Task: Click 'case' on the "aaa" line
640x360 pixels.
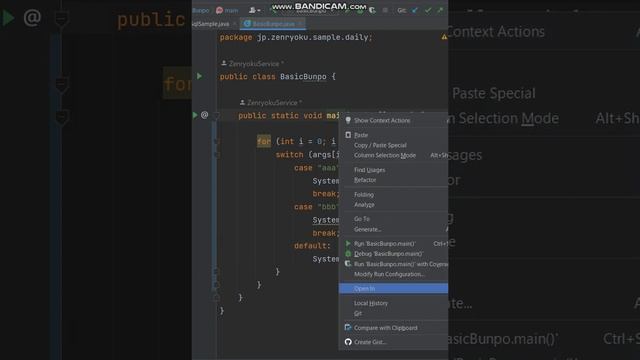Action: pos(303,168)
